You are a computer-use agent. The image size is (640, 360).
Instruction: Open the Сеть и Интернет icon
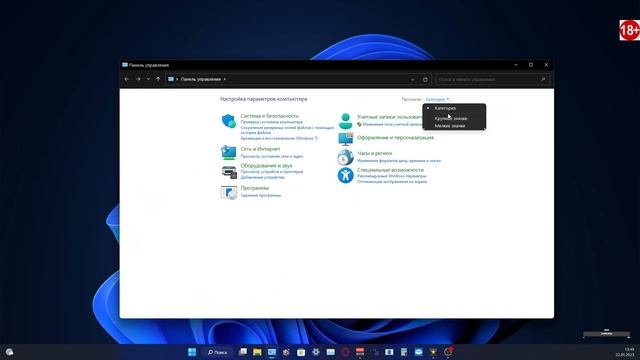(x=229, y=152)
